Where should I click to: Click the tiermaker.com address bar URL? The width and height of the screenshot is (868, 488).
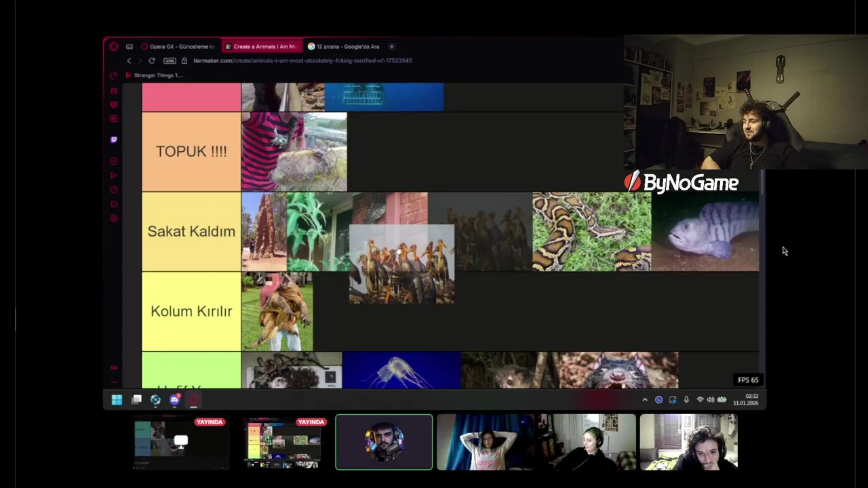(302, 61)
